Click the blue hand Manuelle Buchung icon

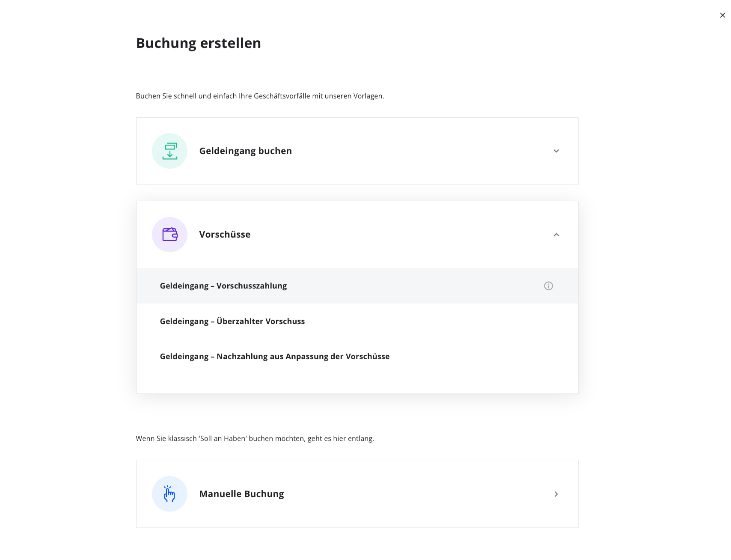169,494
